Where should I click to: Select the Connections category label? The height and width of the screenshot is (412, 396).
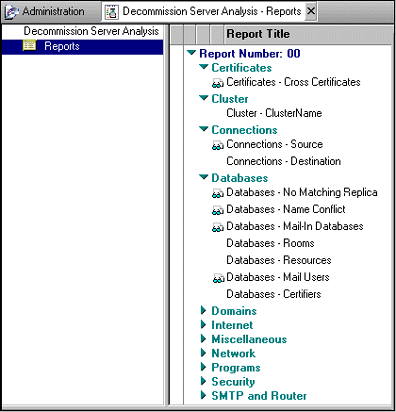(244, 130)
